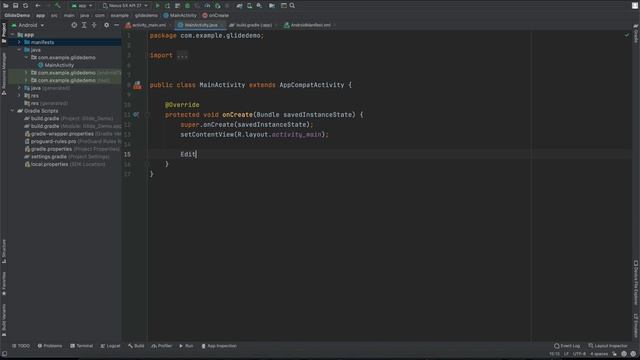Open the Terminal tool window

point(81,346)
